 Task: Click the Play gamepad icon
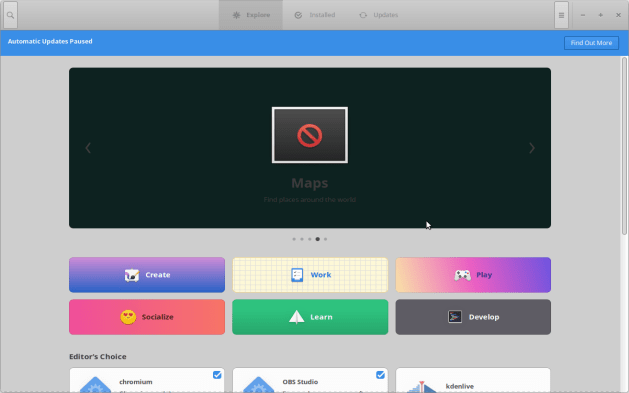[463, 275]
